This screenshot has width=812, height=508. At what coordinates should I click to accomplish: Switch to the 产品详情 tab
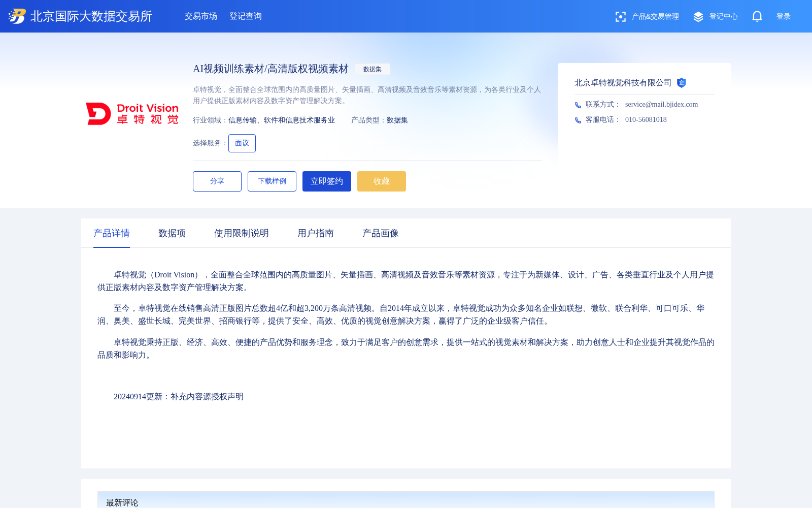coord(112,233)
